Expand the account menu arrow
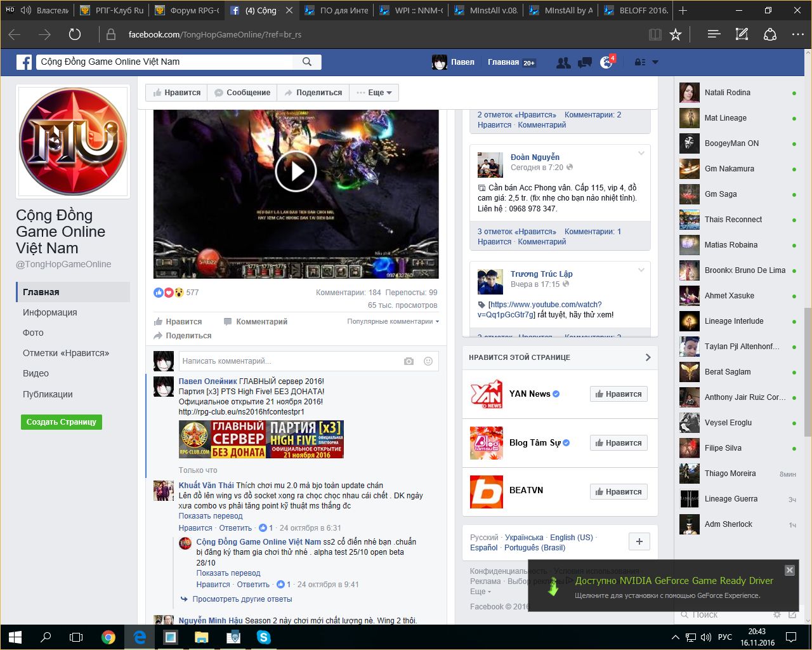The height and width of the screenshot is (650, 812). [x=655, y=62]
